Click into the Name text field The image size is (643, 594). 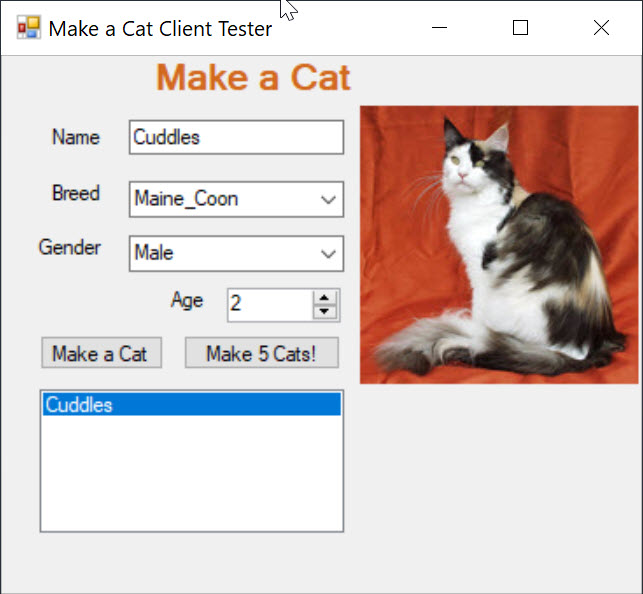(236, 137)
